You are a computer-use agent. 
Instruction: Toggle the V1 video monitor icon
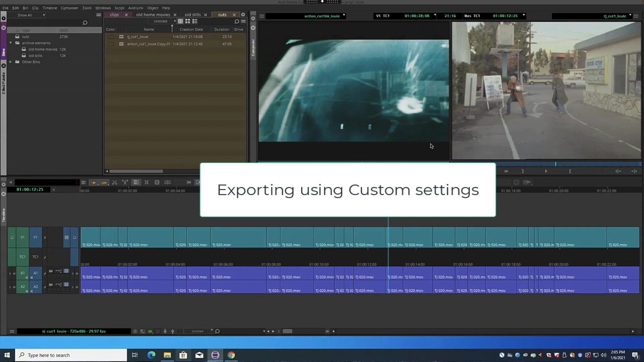[74, 237]
